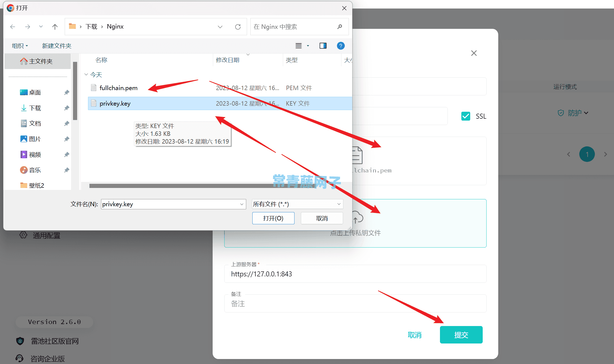Select the fullchain.pem file

(119, 88)
